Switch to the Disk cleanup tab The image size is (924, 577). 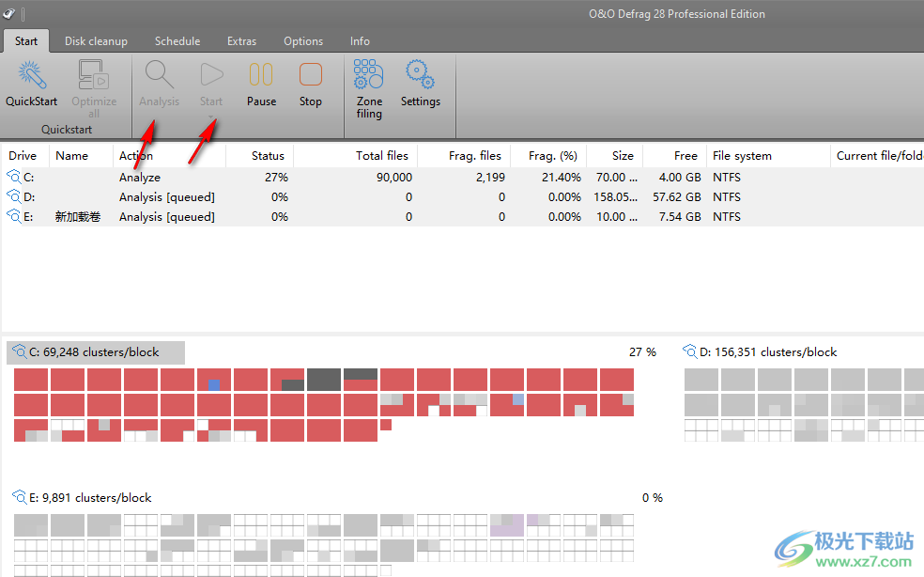96,41
